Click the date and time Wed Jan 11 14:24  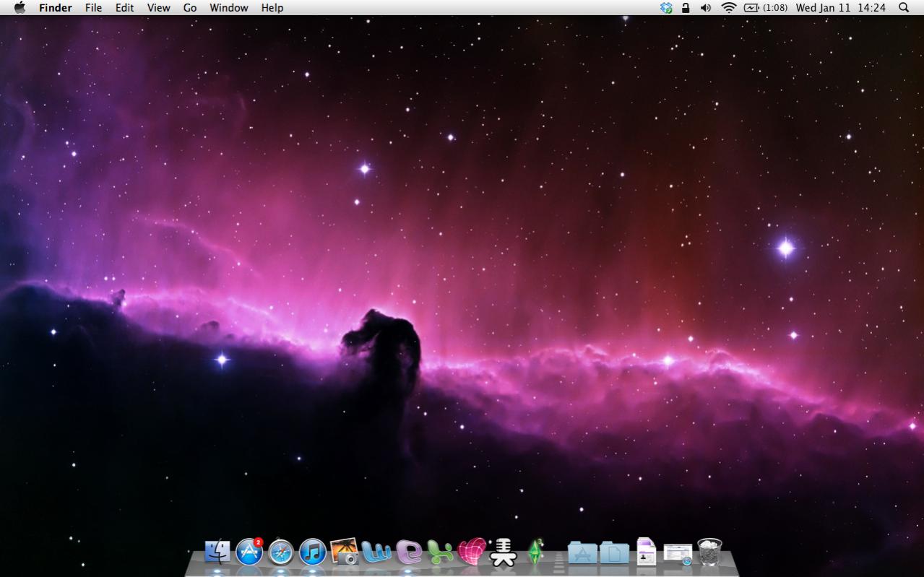[x=841, y=8]
